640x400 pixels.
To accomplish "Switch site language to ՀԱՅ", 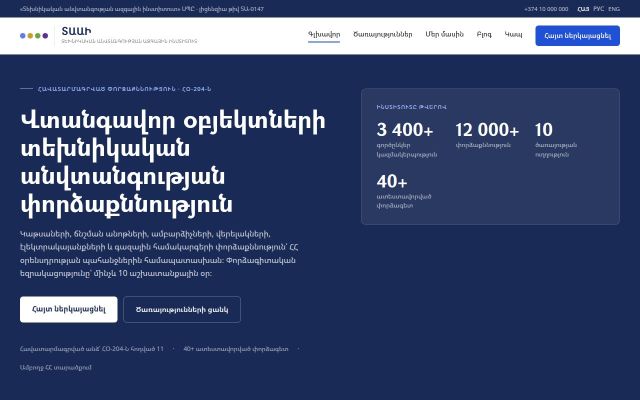I will point(583,9).
